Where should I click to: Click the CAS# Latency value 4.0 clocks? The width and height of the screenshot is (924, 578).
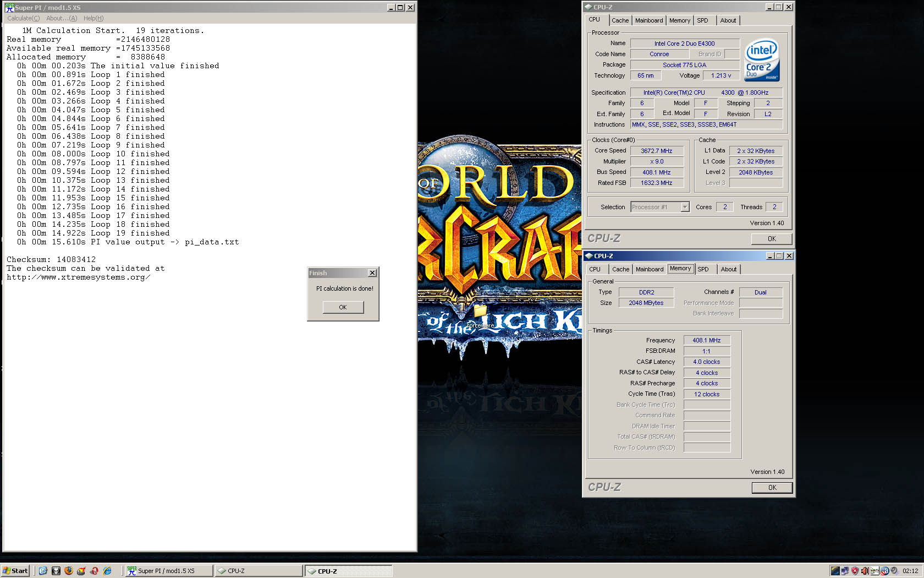(x=707, y=362)
